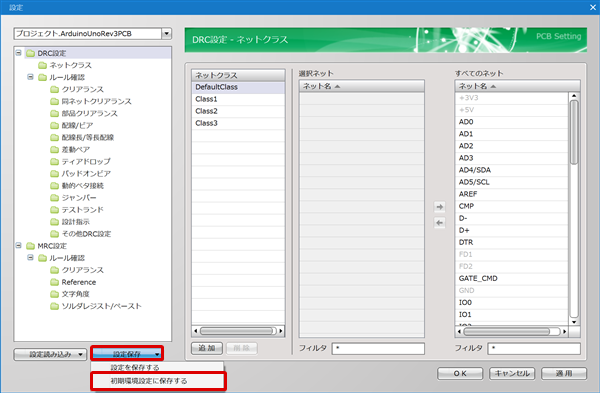Click the OK button
Viewport: 600px width, 393px height.
[x=460, y=373]
